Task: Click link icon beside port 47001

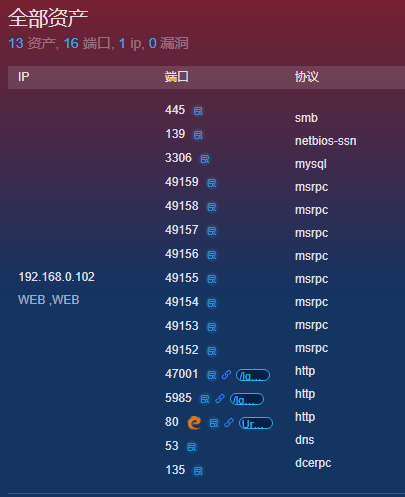Action: click(x=226, y=375)
